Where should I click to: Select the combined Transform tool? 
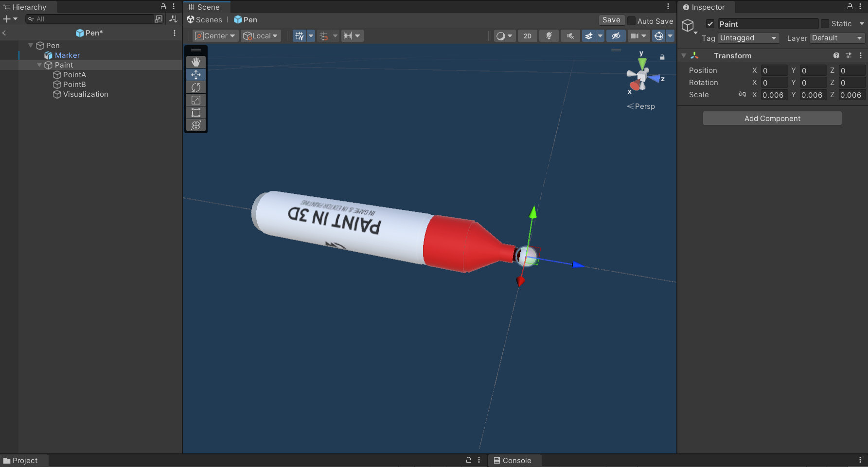coord(196,125)
